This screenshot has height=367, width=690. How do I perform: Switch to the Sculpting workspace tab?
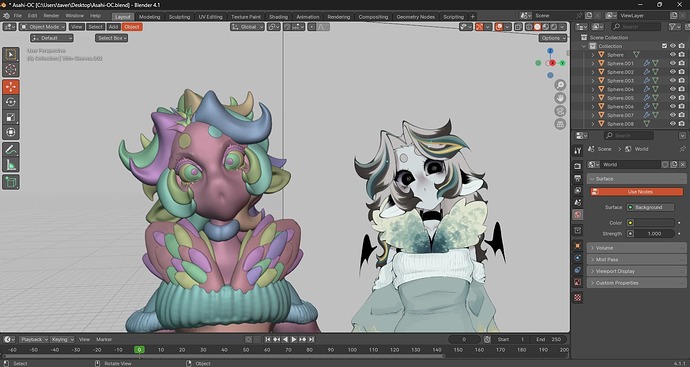pyautogui.click(x=179, y=17)
